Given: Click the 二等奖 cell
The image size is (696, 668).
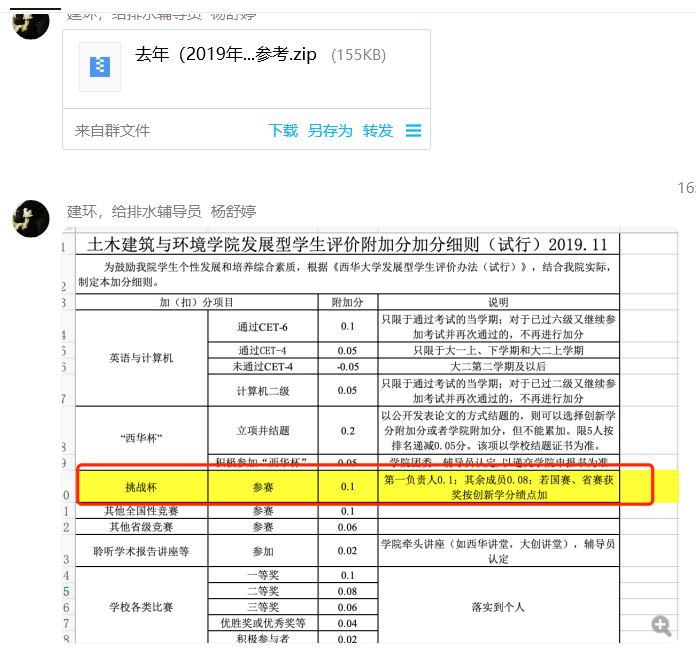Looking at the screenshot, I should [263, 591].
